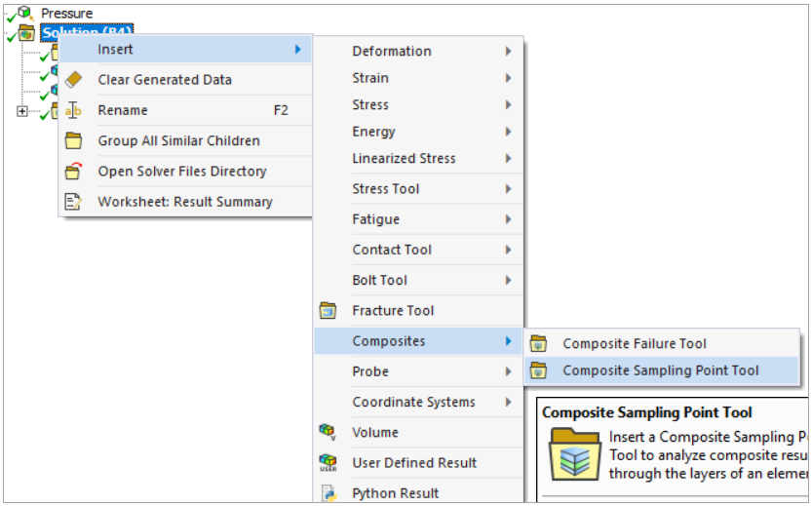Click the Fracture Tool icon

click(328, 311)
